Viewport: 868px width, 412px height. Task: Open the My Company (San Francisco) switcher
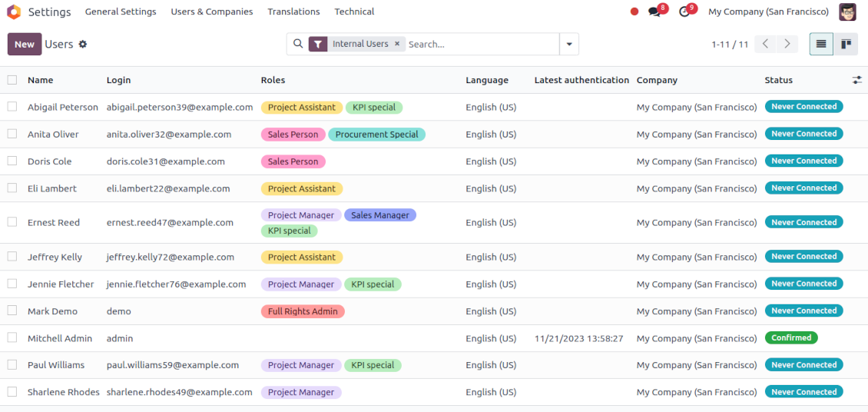(768, 12)
